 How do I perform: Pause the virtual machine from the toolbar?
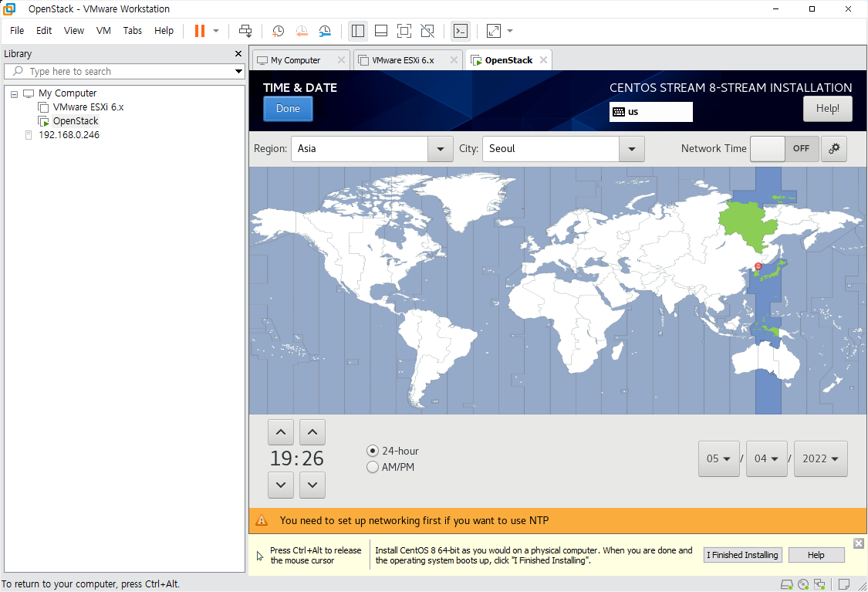pyautogui.click(x=200, y=31)
